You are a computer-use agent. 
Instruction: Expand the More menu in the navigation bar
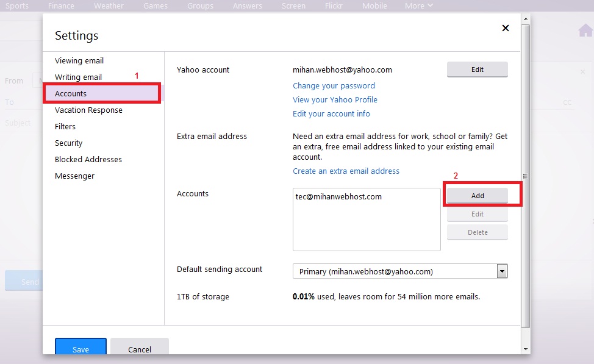click(418, 5)
